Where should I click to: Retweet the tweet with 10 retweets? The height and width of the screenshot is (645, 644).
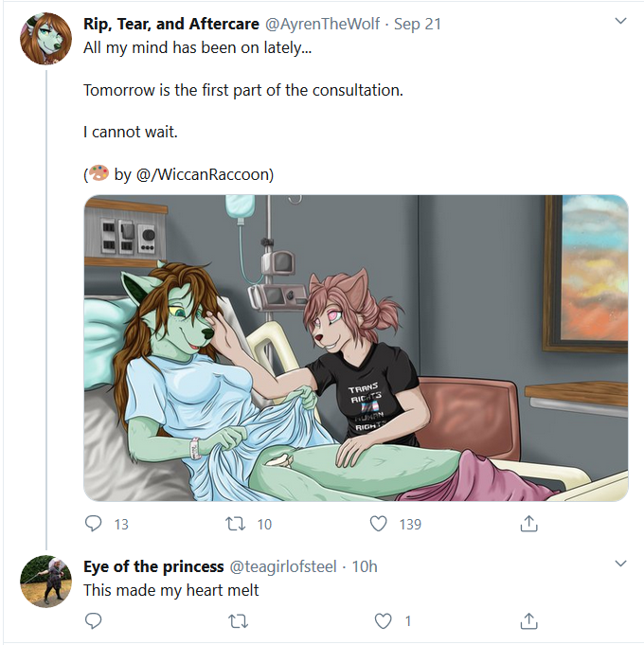pos(236,524)
